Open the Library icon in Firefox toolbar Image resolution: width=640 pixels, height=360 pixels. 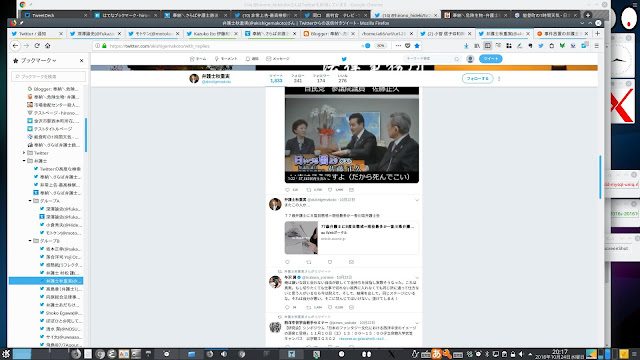coord(477,46)
